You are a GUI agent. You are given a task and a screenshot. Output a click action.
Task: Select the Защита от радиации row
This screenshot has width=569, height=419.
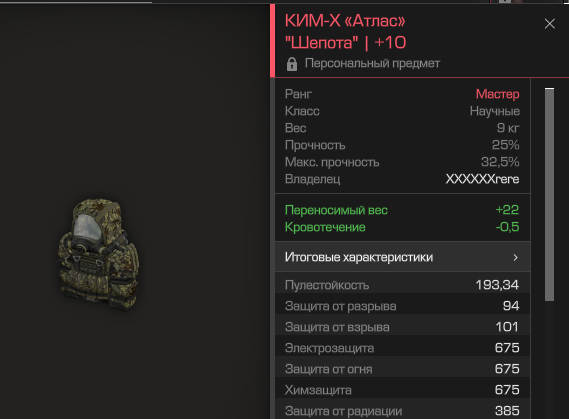402,411
